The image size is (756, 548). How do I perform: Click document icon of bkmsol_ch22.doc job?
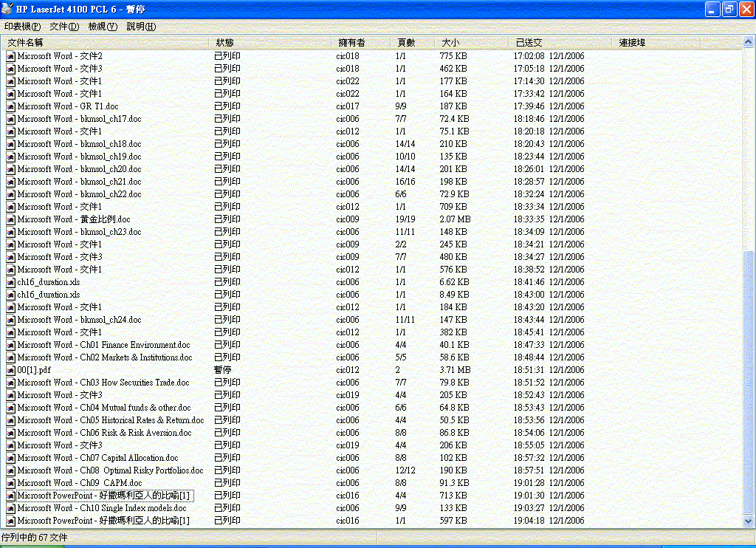tap(10, 194)
